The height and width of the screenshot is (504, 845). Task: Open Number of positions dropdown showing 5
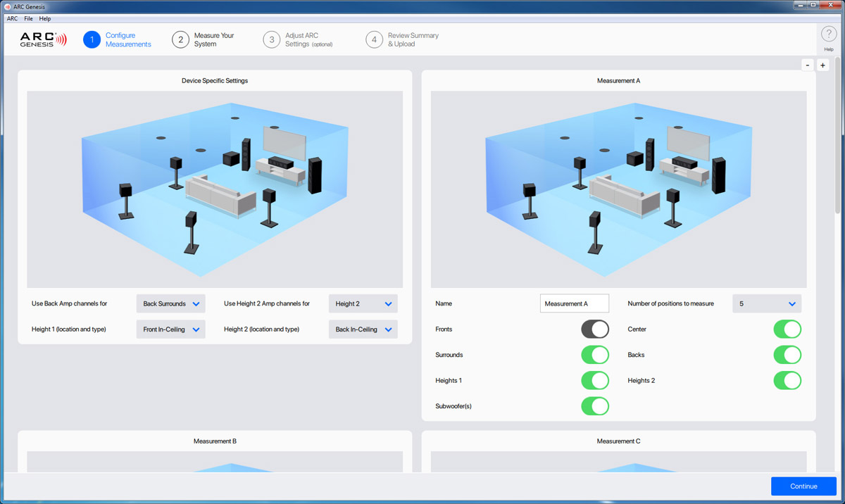767,304
